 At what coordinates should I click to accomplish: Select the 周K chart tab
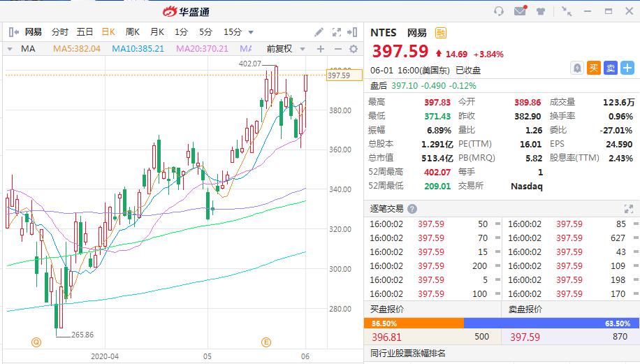coord(133,32)
